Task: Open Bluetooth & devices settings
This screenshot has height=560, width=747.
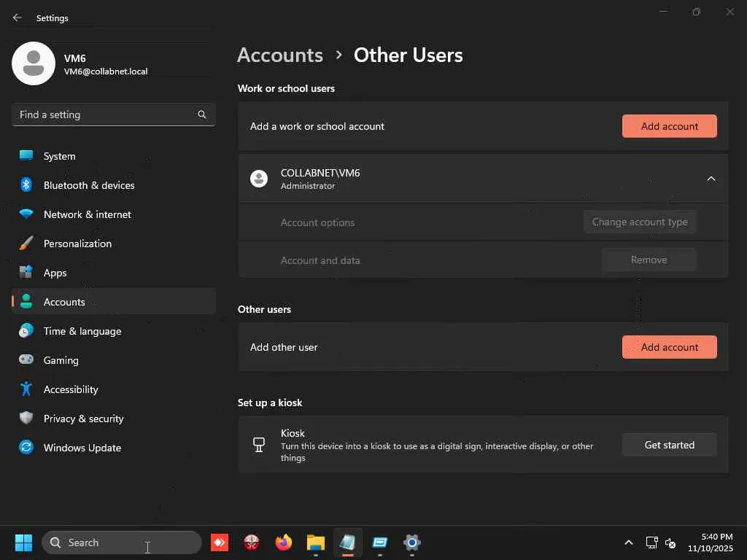Action: 88,185
